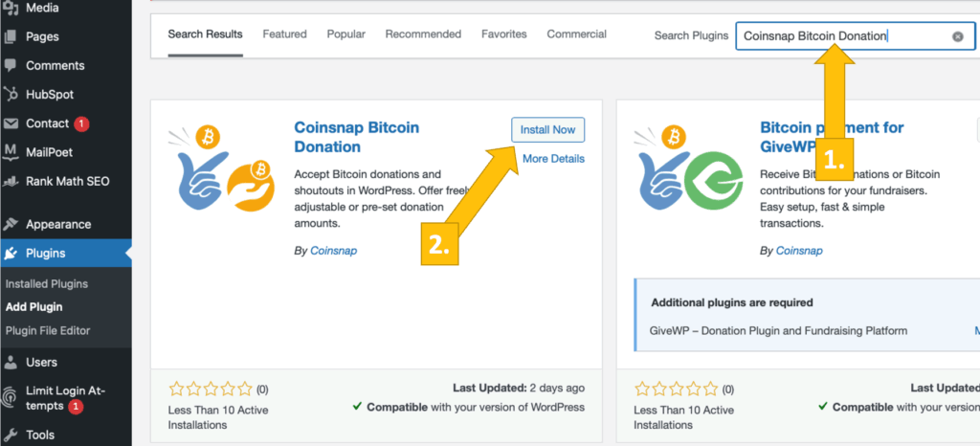Viewport: 980px width, 446px height.
Task: Install the Coinsnap Bitcoin Donation plugin
Action: click(x=547, y=130)
